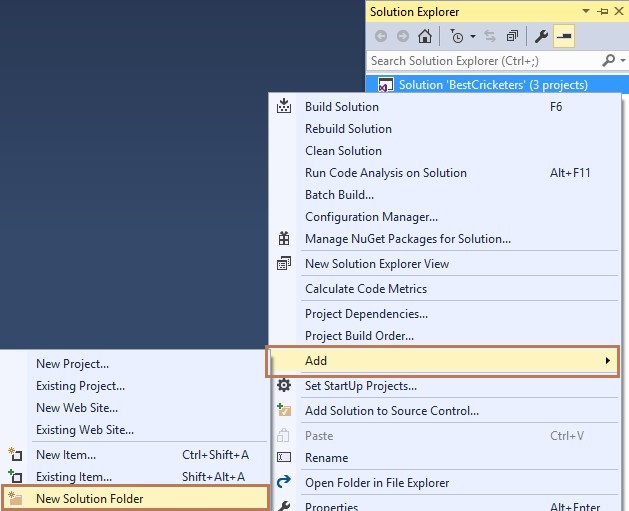Select Add Solution to Source Control...
The height and width of the screenshot is (511, 629).
(445, 411)
